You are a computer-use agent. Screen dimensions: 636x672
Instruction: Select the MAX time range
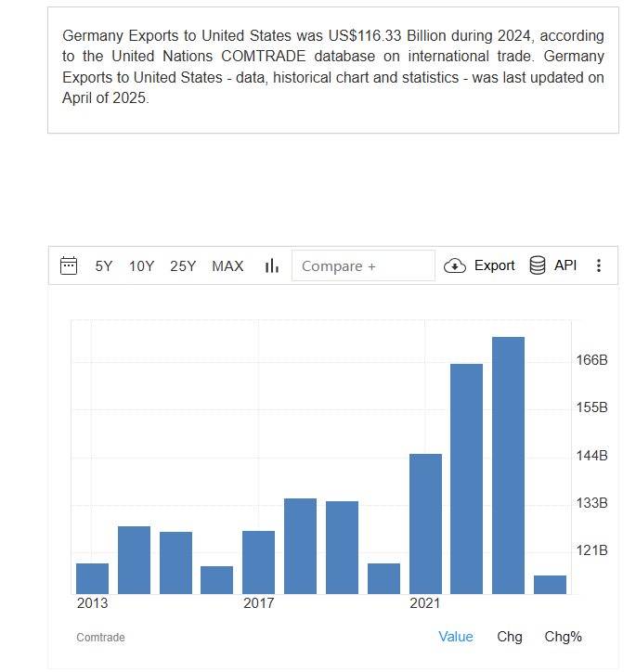(x=227, y=266)
